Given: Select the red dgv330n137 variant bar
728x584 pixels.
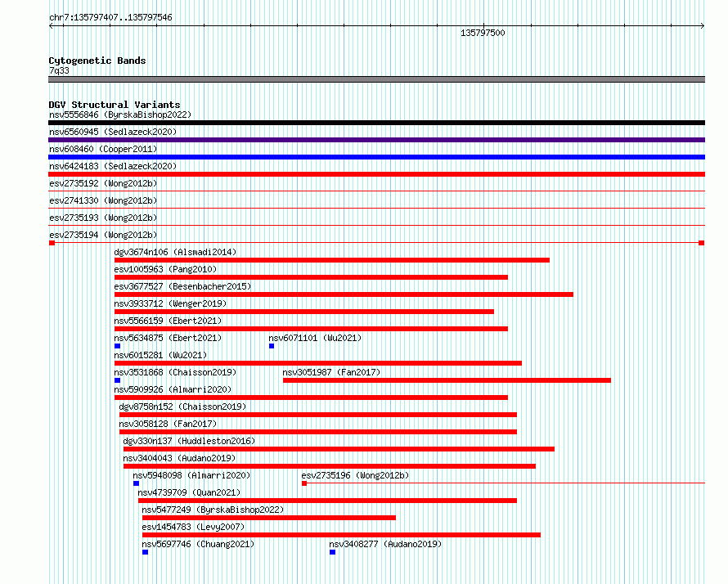Looking at the screenshot, I should (x=339, y=449).
